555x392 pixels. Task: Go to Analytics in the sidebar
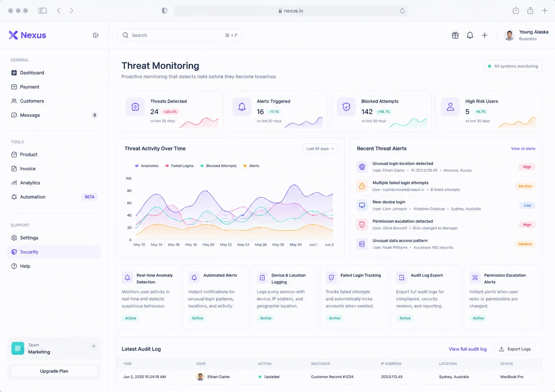coord(54,183)
